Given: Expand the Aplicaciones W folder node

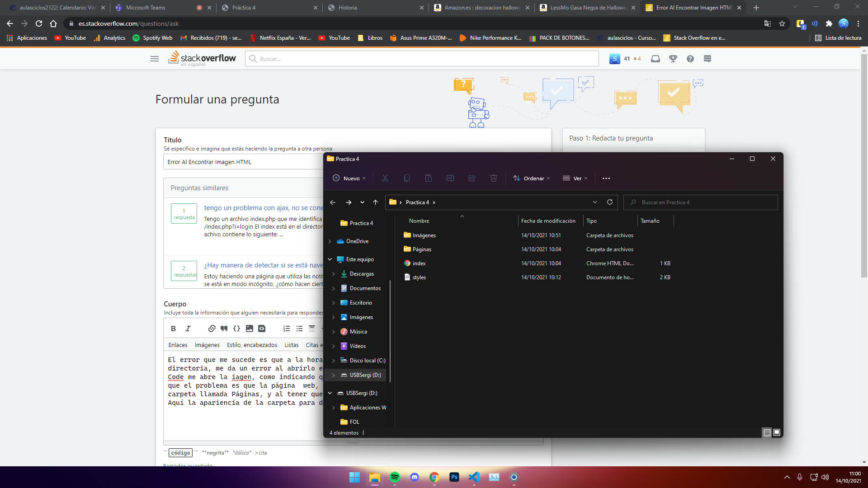Looking at the screenshot, I should point(334,408).
